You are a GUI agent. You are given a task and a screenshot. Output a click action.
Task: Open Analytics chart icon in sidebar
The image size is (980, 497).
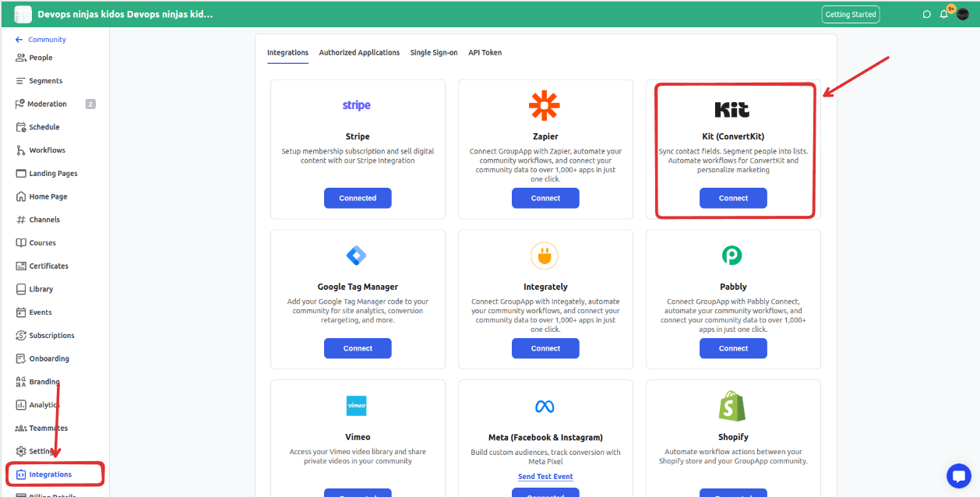[21, 405]
